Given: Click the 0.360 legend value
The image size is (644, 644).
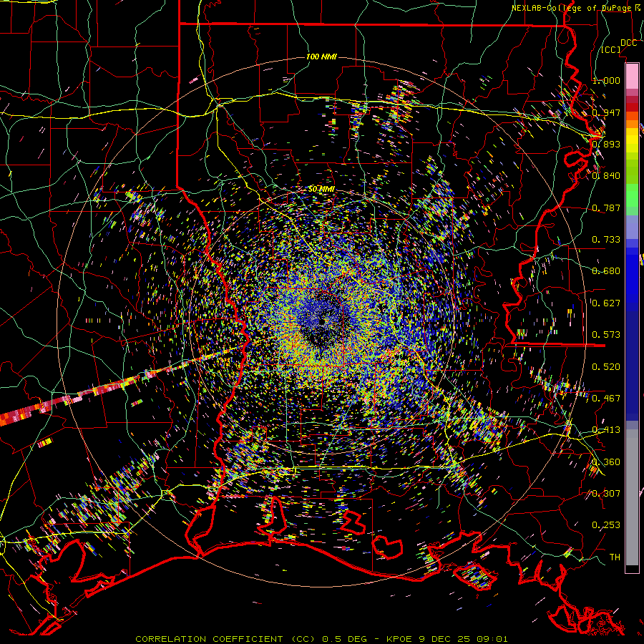Looking at the screenshot, I should point(606,462).
